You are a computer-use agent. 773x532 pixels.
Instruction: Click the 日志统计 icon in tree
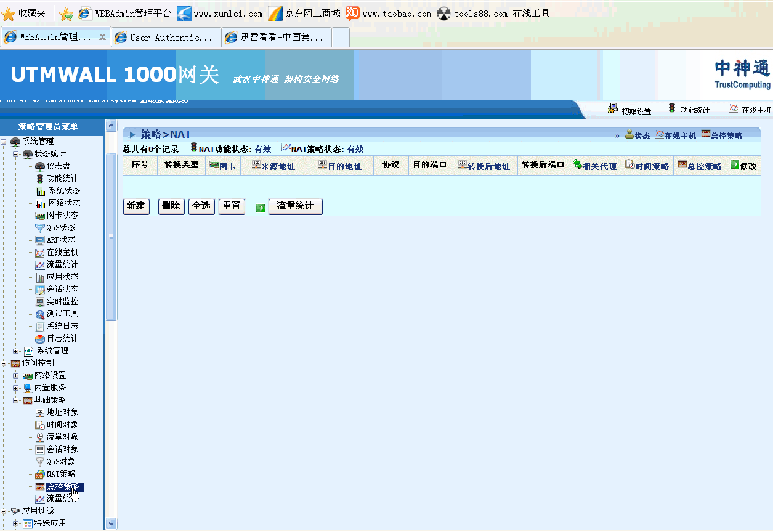tap(40, 339)
